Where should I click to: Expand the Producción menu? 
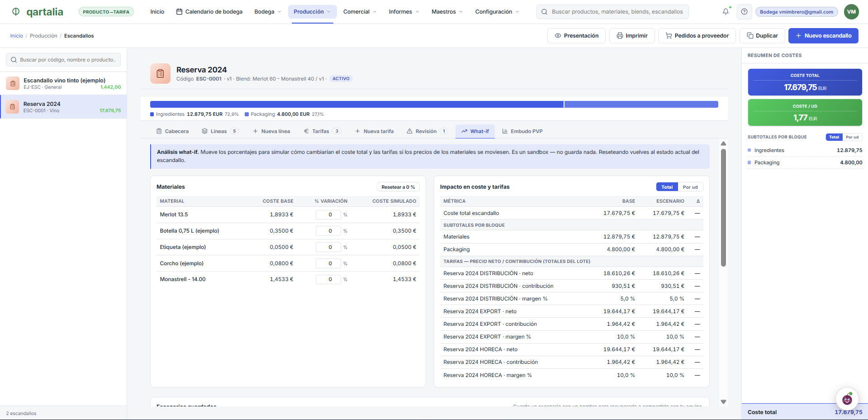pos(312,12)
